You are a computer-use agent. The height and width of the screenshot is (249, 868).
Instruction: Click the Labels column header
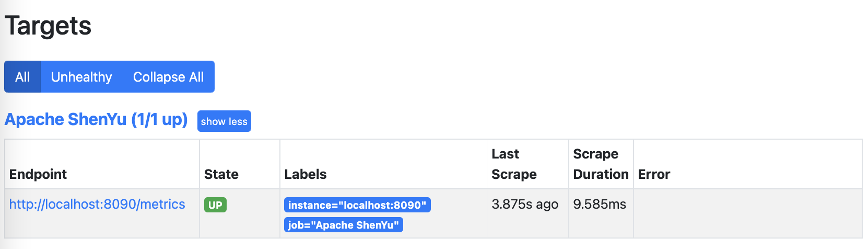pos(306,174)
